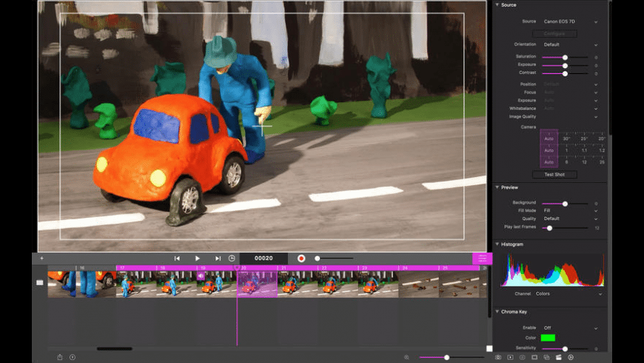
Task: Click the share export icon
Action: point(60,357)
